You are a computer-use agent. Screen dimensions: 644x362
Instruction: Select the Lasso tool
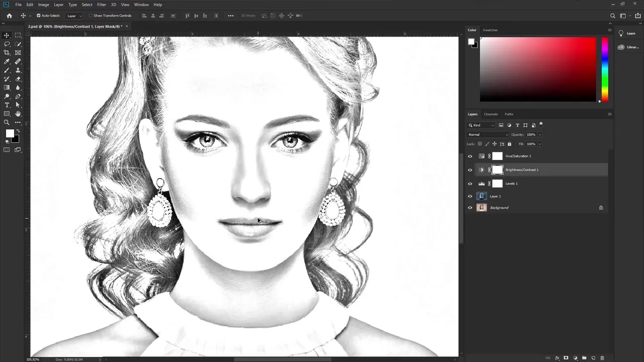tap(7, 44)
